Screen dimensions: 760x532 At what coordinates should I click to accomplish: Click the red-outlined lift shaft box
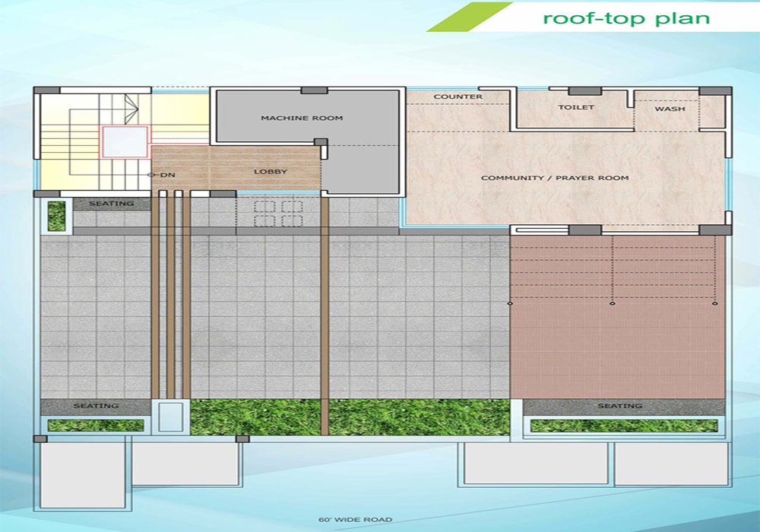click(125, 141)
